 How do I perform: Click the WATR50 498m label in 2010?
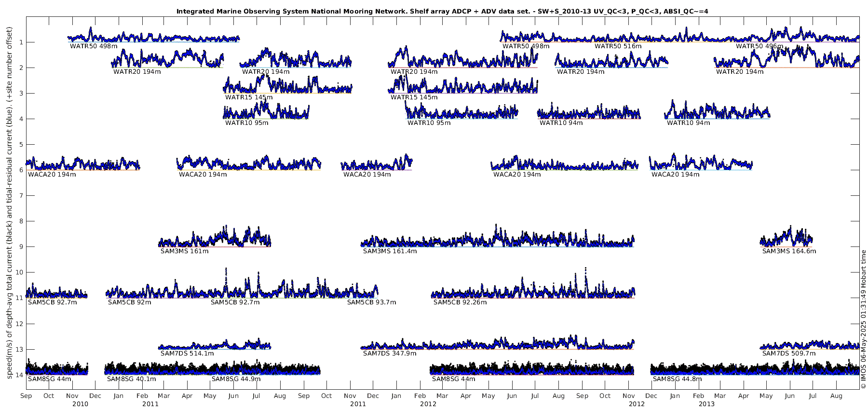(x=94, y=46)
